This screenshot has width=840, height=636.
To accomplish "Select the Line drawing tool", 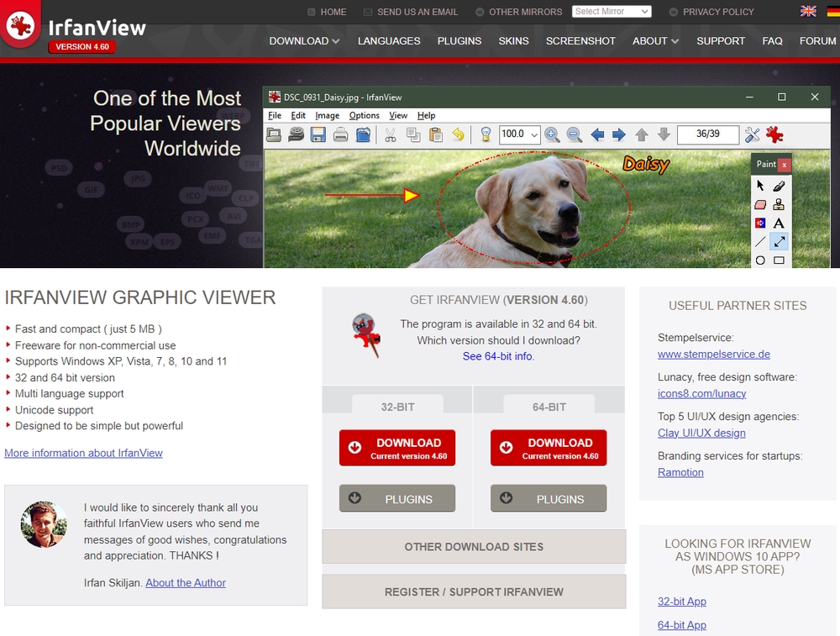I will [x=759, y=240].
